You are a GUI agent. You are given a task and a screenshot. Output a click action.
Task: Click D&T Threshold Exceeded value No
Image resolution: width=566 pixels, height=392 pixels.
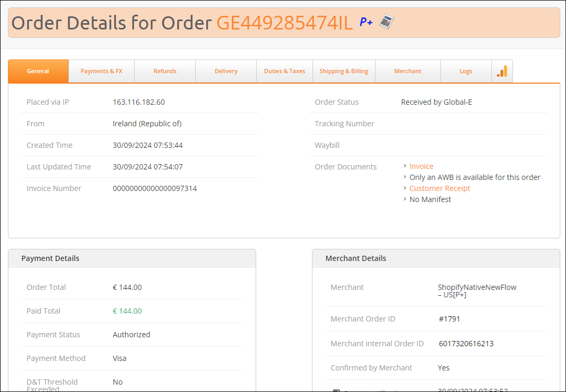(x=118, y=382)
